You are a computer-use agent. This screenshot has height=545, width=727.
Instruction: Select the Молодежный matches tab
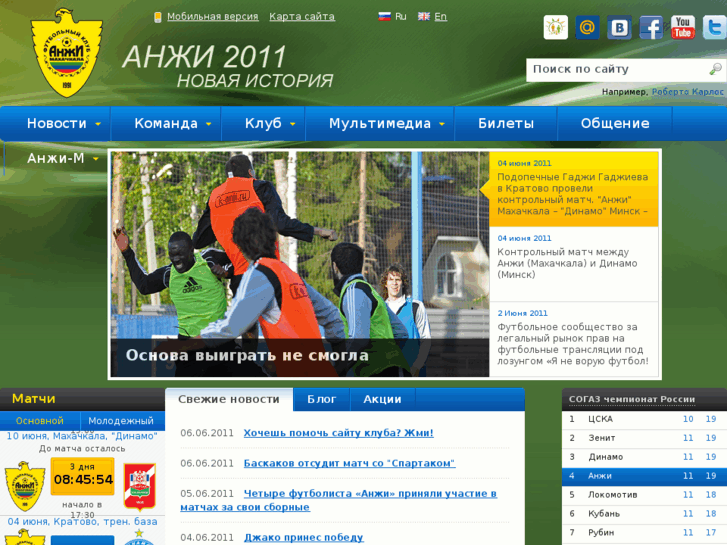(x=121, y=421)
